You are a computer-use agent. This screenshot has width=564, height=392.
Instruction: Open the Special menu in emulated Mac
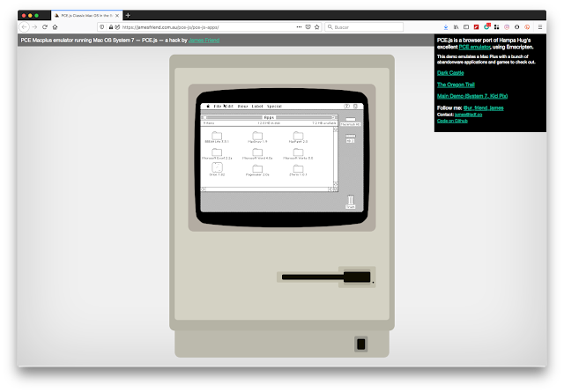pyautogui.click(x=274, y=107)
